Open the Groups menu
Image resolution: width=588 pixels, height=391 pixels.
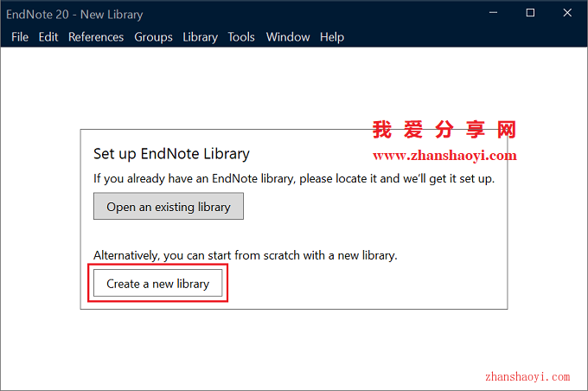(x=153, y=37)
